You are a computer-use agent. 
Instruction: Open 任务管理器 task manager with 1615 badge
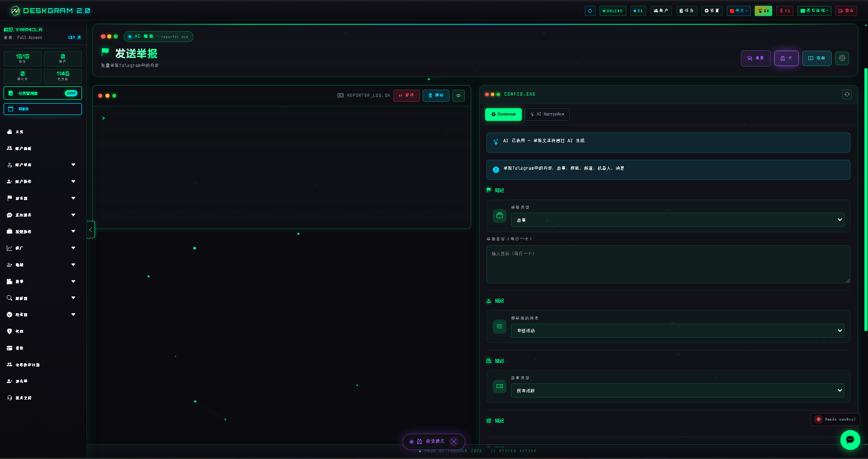tap(43, 93)
